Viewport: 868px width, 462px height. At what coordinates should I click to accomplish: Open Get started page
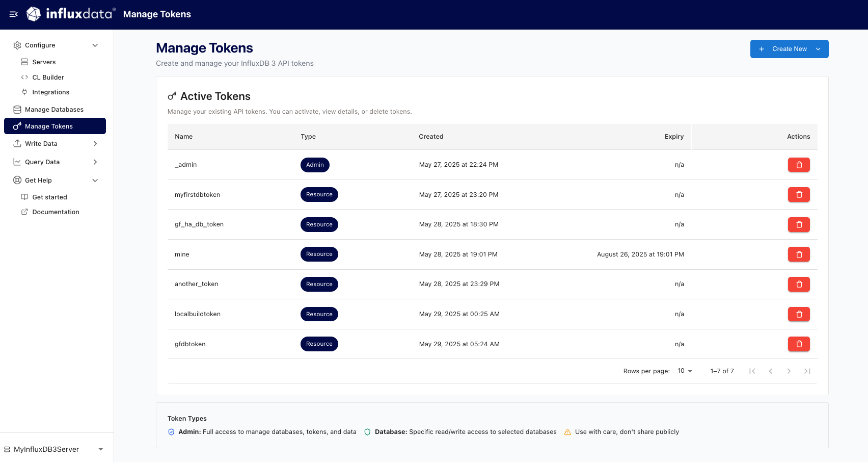coord(50,197)
